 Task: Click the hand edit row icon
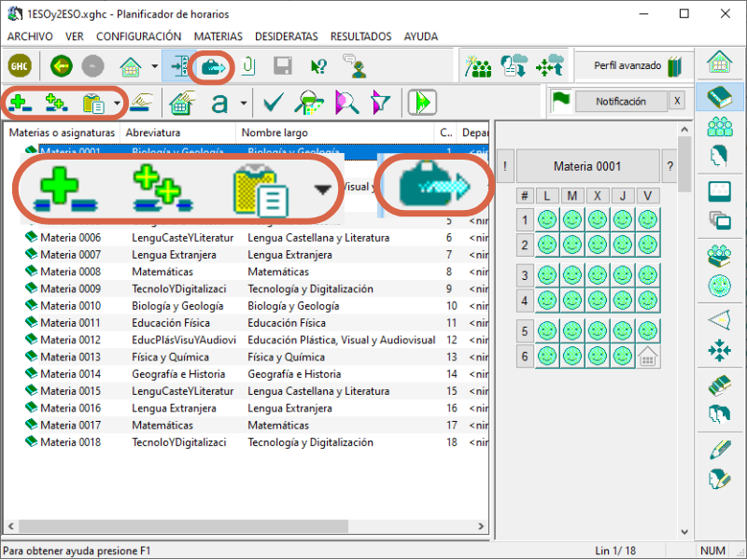coord(141,103)
